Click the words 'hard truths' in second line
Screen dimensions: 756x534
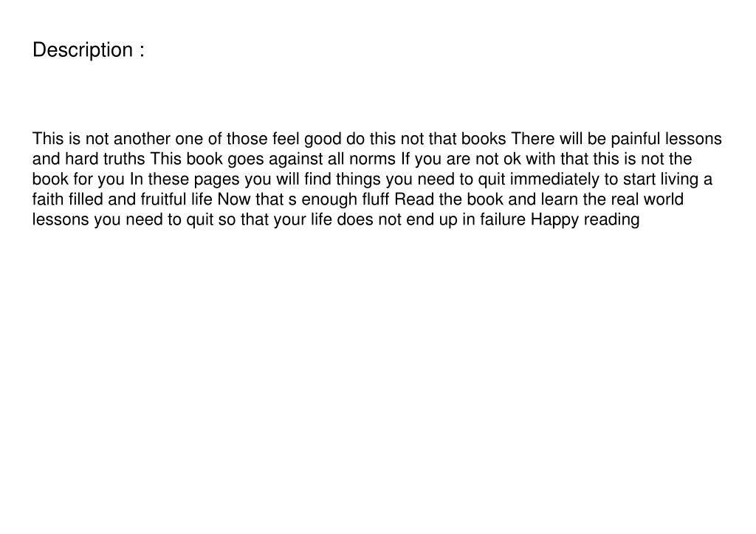[105, 159]
